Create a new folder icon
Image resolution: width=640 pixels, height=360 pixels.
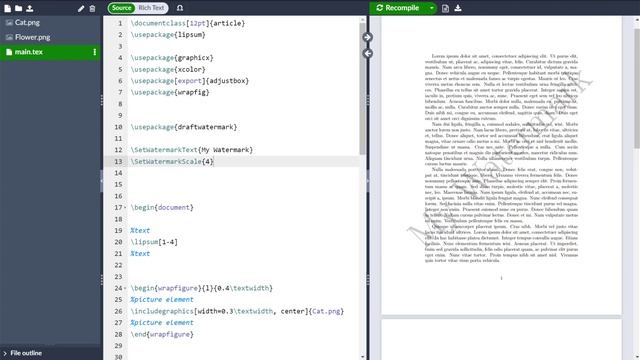[x=18, y=8]
